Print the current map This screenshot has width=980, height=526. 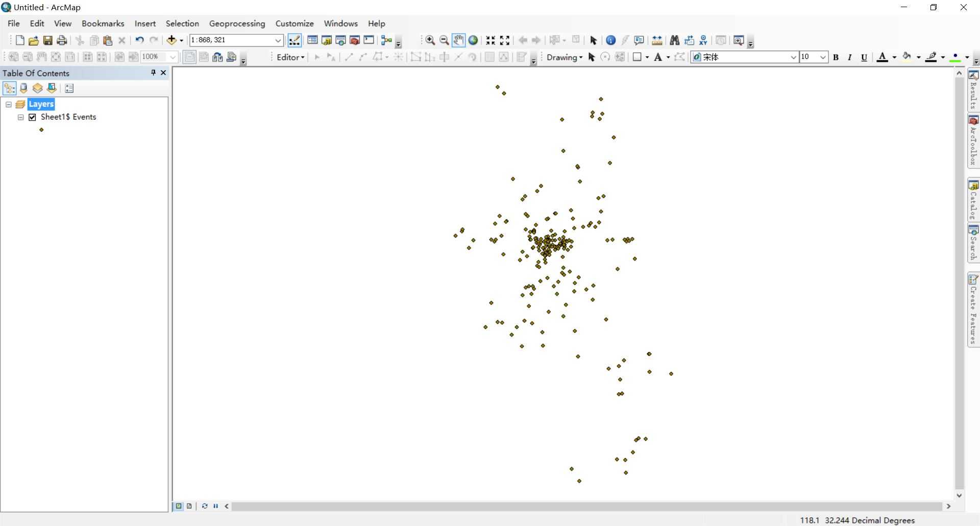click(x=62, y=40)
